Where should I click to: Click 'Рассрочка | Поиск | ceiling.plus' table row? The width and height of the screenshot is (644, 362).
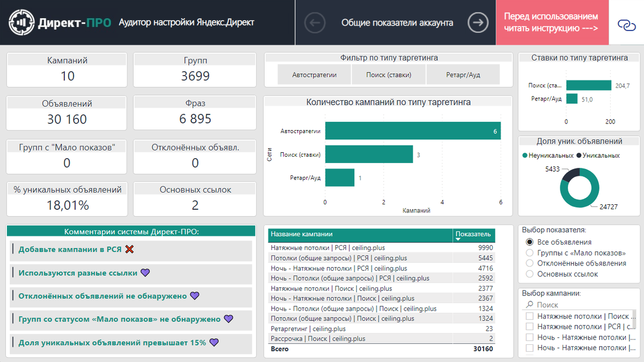tap(381, 338)
